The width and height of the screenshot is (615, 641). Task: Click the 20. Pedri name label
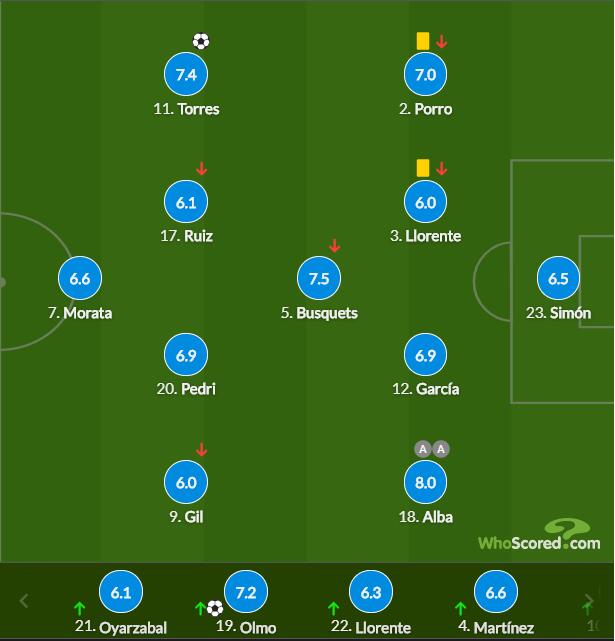click(186, 389)
